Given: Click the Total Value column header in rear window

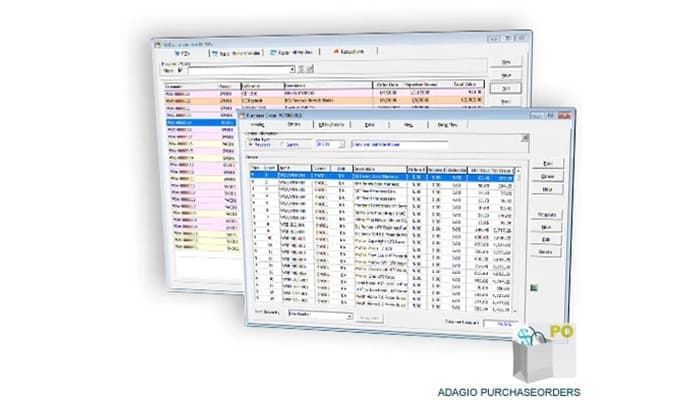Looking at the screenshot, I should click(x=464, y=84).
